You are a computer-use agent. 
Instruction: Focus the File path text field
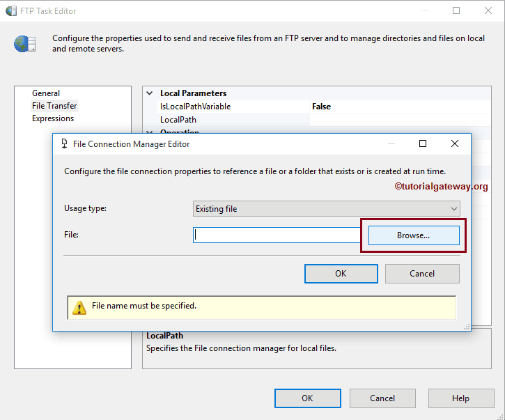coord(277,235)
